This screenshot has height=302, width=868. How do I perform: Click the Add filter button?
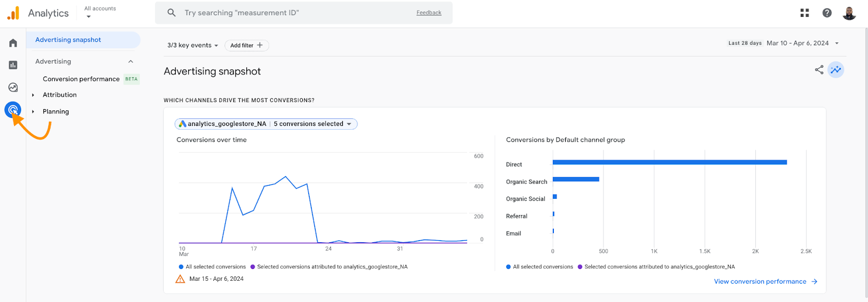pos(246,46)
